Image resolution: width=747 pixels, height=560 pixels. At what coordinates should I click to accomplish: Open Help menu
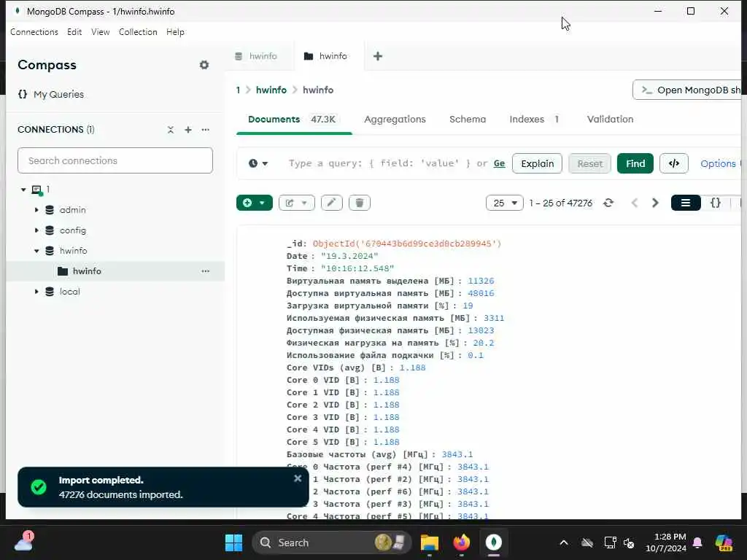[175, 32]
